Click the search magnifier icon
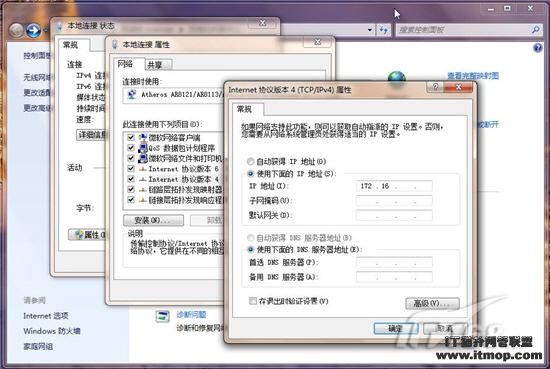 click(535, 30)
